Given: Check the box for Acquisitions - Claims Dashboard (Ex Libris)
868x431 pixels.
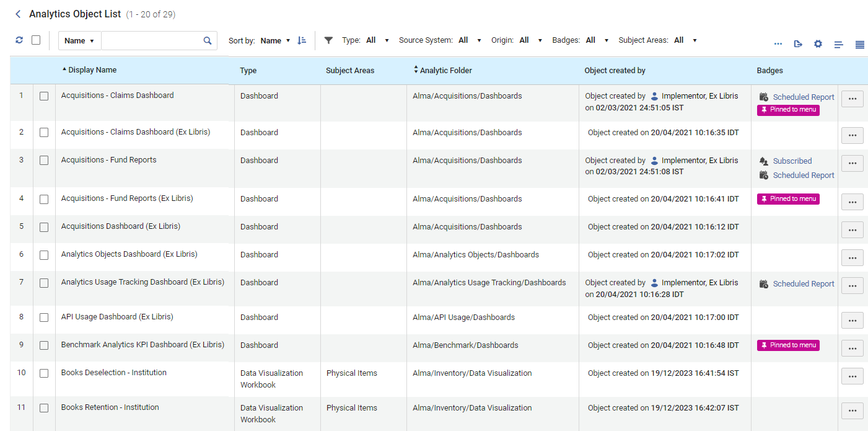Looking at the screenshot, I should coord(44,133).
